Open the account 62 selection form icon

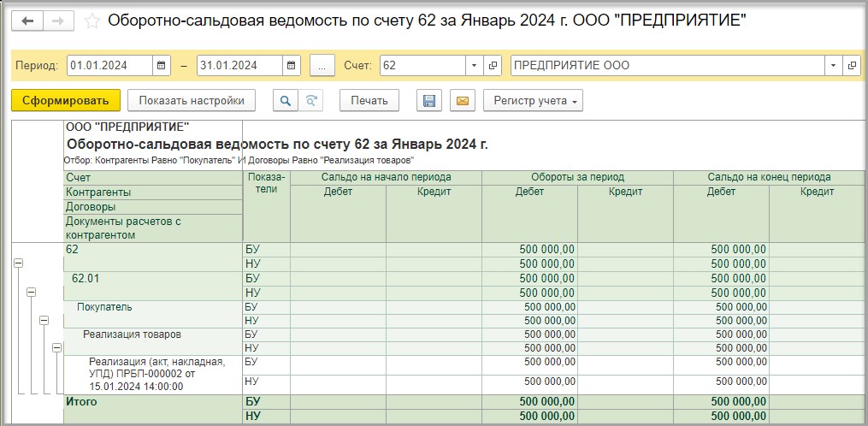tap(493, 66)
